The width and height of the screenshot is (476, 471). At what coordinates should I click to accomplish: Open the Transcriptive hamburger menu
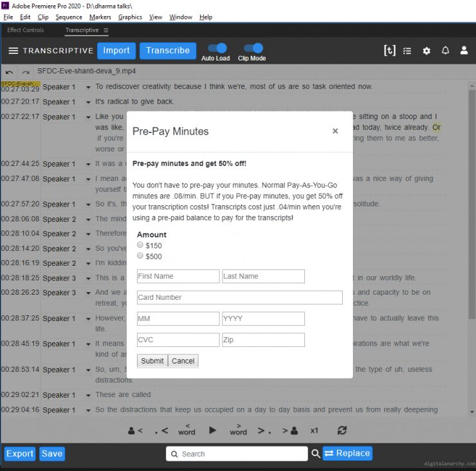[13, 51]
